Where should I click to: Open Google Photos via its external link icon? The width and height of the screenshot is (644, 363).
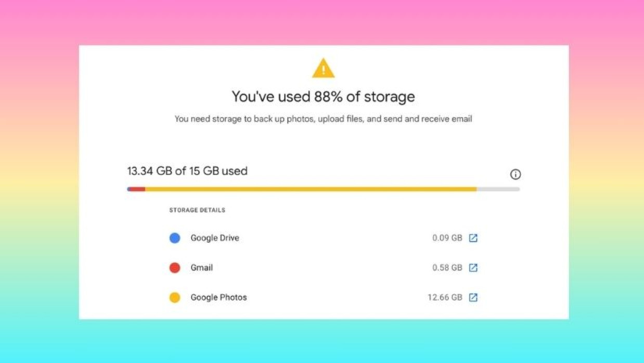473,297
